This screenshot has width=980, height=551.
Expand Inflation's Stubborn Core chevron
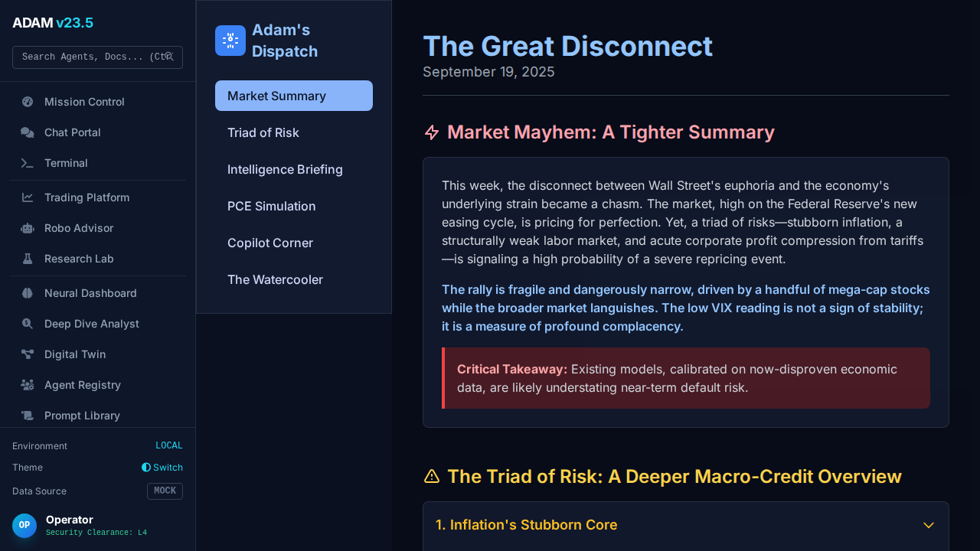(929, 525)
